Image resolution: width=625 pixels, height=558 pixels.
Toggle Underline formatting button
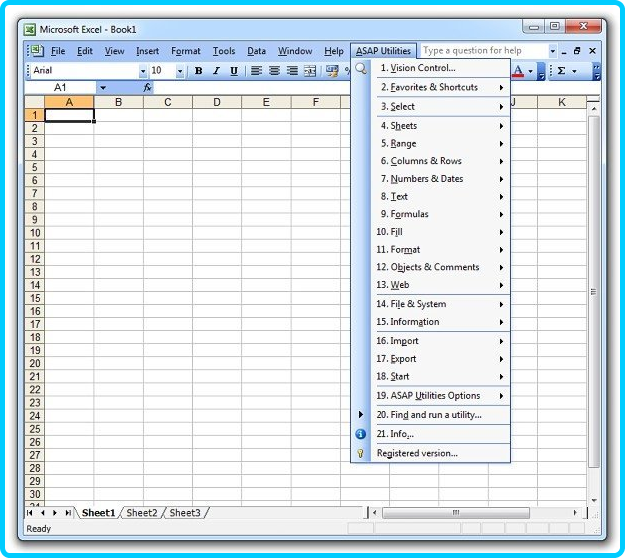point(234,71)
